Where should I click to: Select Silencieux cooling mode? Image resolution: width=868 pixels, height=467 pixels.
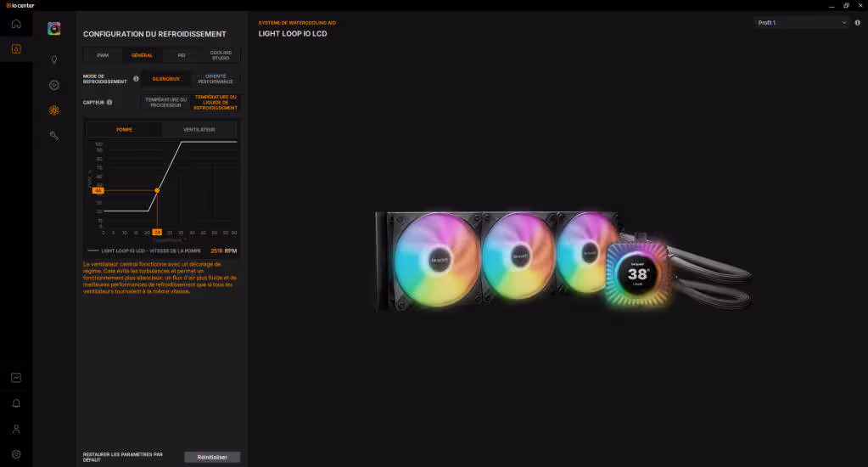166,79
